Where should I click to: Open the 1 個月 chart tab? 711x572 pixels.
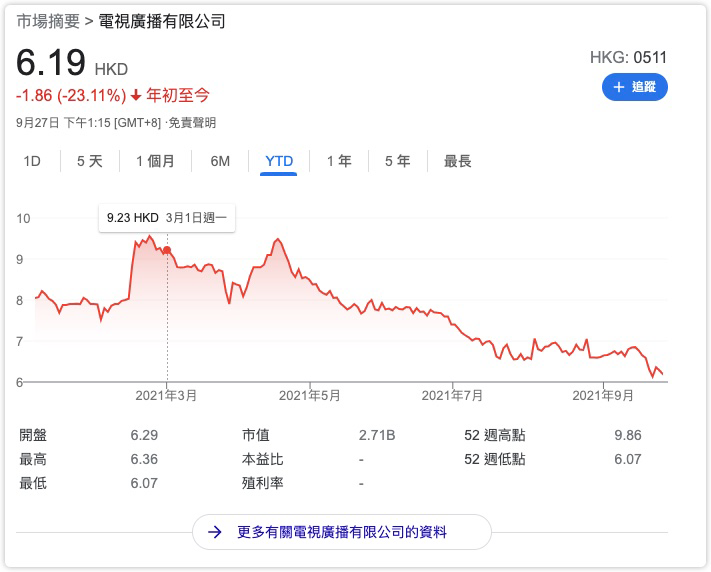155,161
